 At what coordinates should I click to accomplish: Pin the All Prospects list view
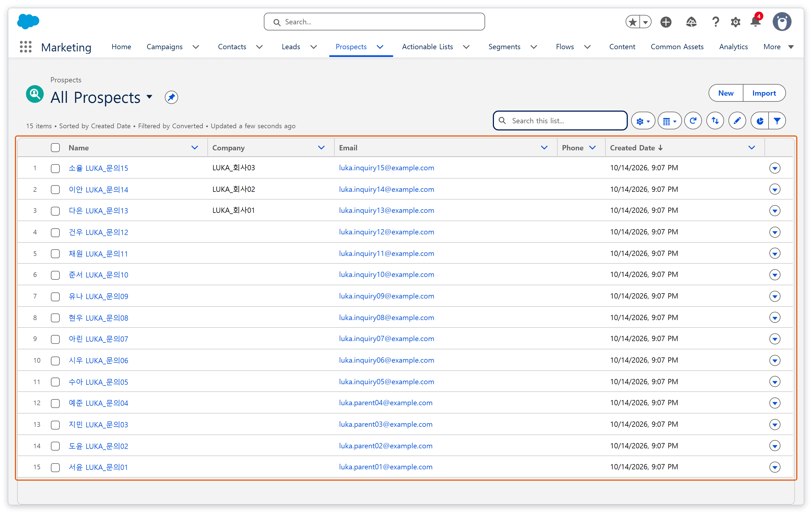click(171, 97)
